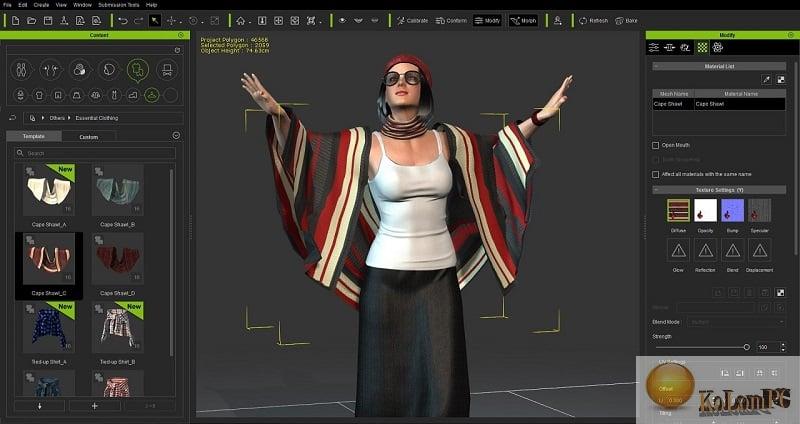Click the Home camera view icon
This screenshot has width=800, height=424.
click(x=240, y=21)
